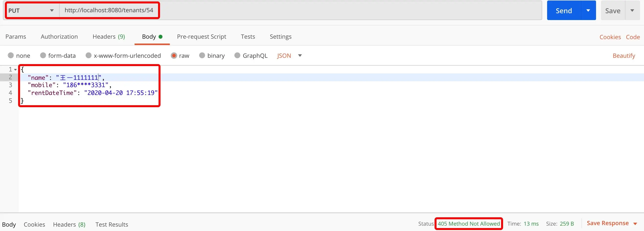Click the Save button
644x231 pixels.
click(613, 11)
